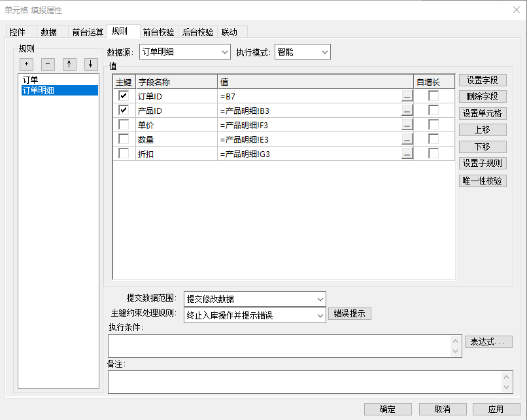Click the 唯一性校验 button

click(483, 181)
